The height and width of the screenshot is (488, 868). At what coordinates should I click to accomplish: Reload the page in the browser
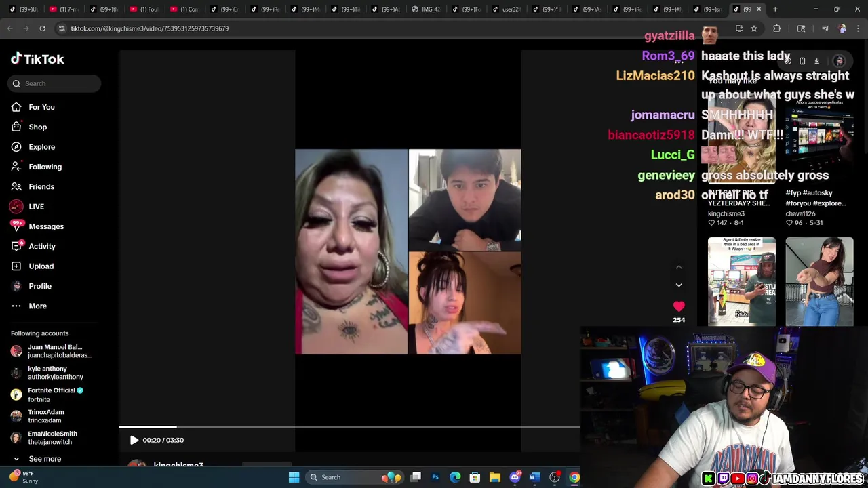point(42,28)
